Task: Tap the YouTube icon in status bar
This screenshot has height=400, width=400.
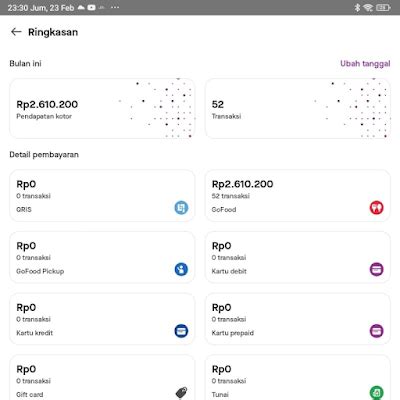Action: point(91,7)
